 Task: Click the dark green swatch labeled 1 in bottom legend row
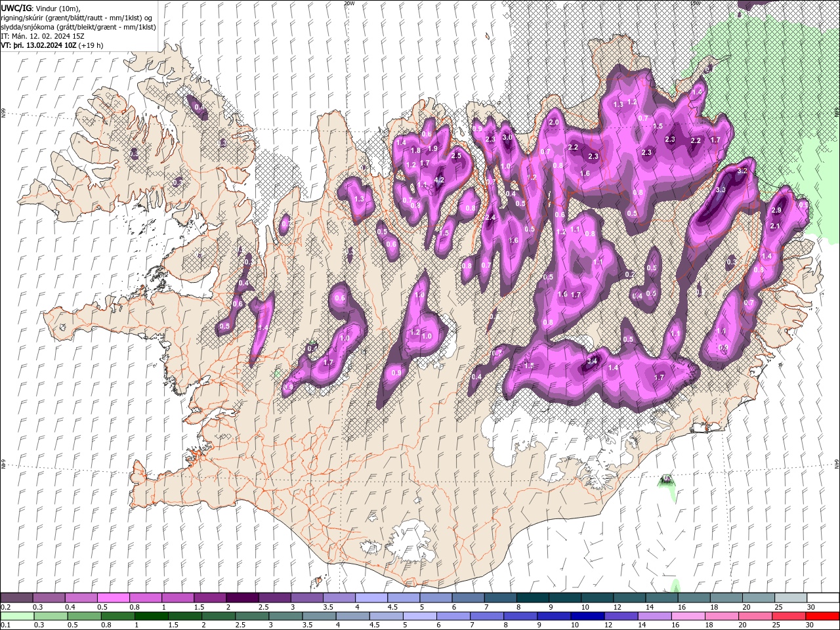151,616
